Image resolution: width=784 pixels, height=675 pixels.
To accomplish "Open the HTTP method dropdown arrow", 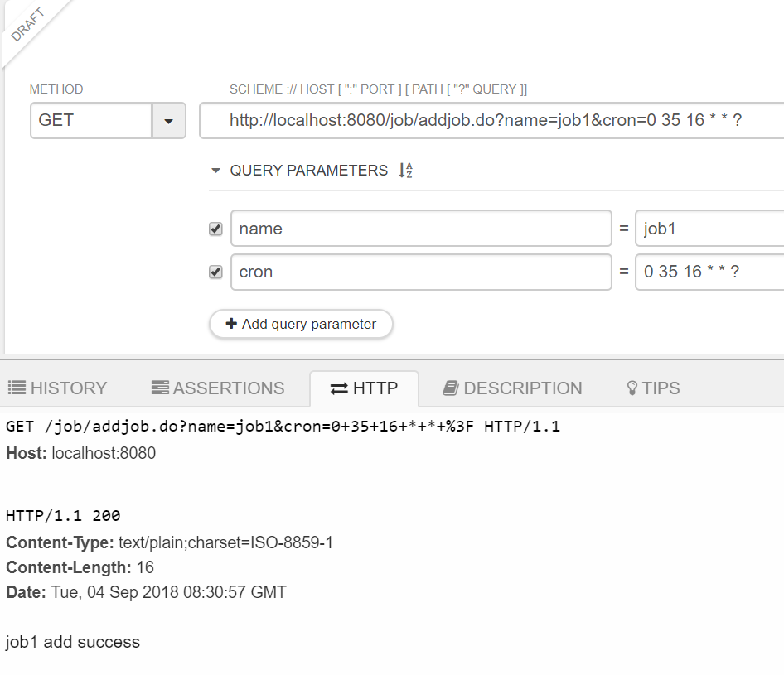I will (169, 120).
